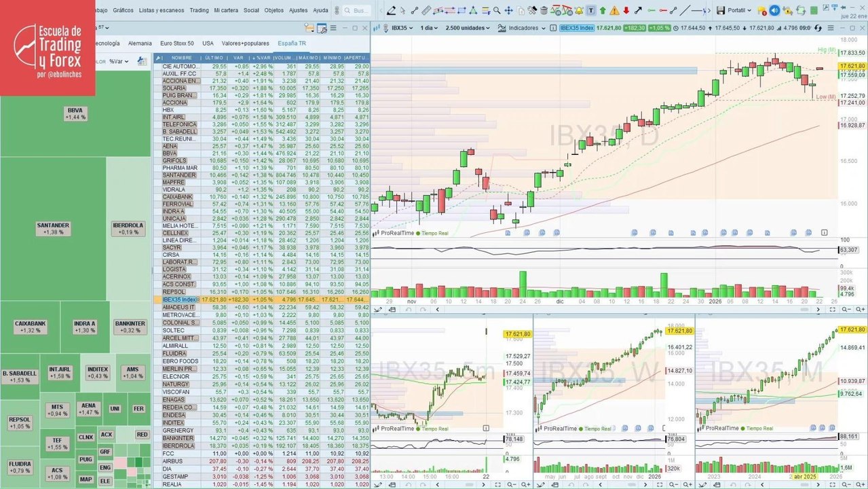This screenshot has height=489, width=868.
Task: Sort list by %VAR column header
Action: [263, 58]
